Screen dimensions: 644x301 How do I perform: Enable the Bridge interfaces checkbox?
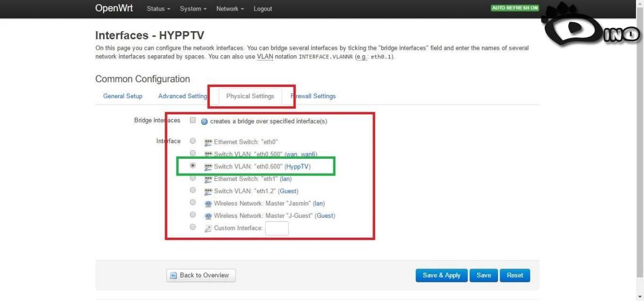[193, 120]
